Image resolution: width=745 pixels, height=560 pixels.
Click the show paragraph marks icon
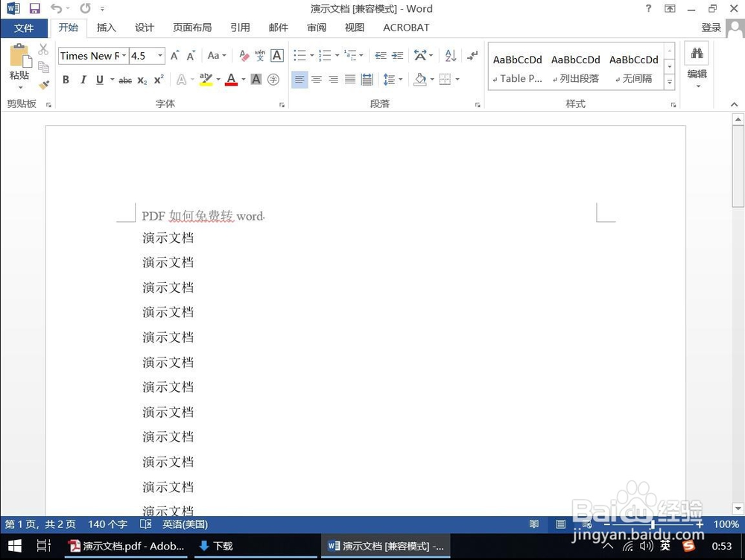point(472,55)
